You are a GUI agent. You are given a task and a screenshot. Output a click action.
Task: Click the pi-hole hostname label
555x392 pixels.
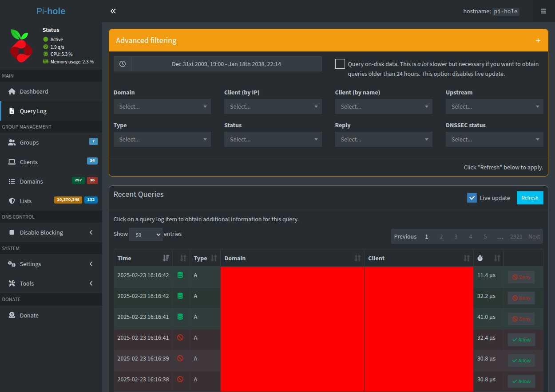click(x=506, y=12)
